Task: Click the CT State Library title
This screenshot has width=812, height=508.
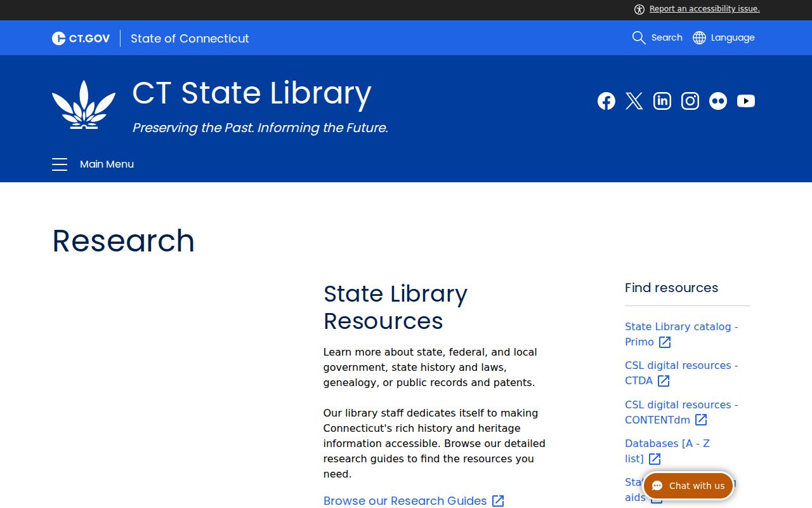Action: pyautogui.click(x=252, y=93)
